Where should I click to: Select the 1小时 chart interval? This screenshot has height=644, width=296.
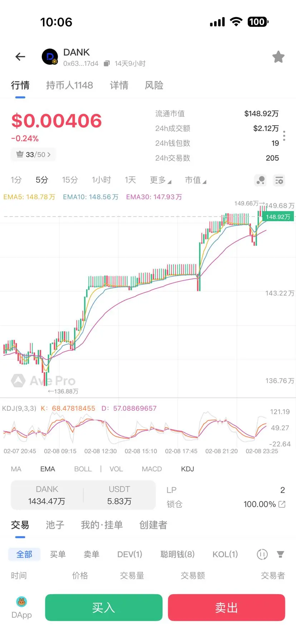click(x=101, y=180)
